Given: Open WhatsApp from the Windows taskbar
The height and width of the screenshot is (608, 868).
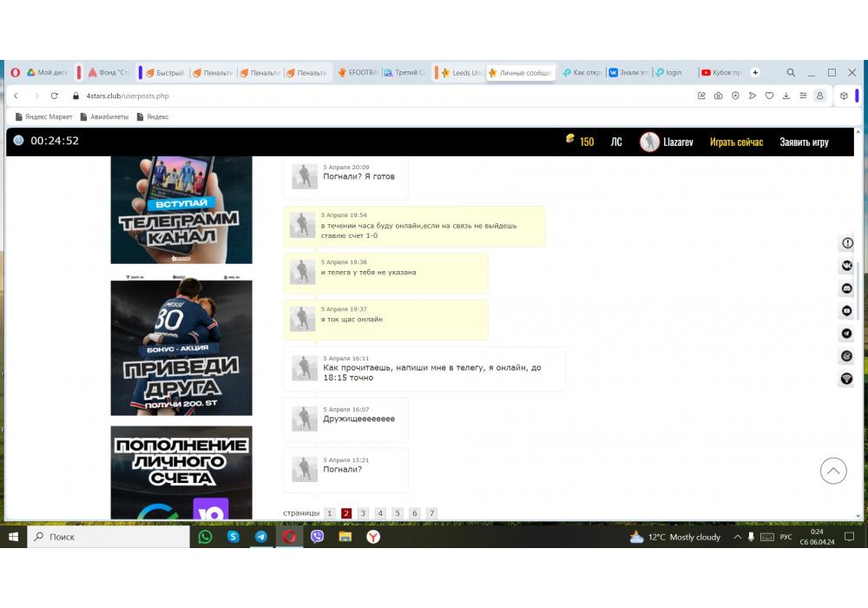Looking at the screenshot, I should [x=205, y=537].
